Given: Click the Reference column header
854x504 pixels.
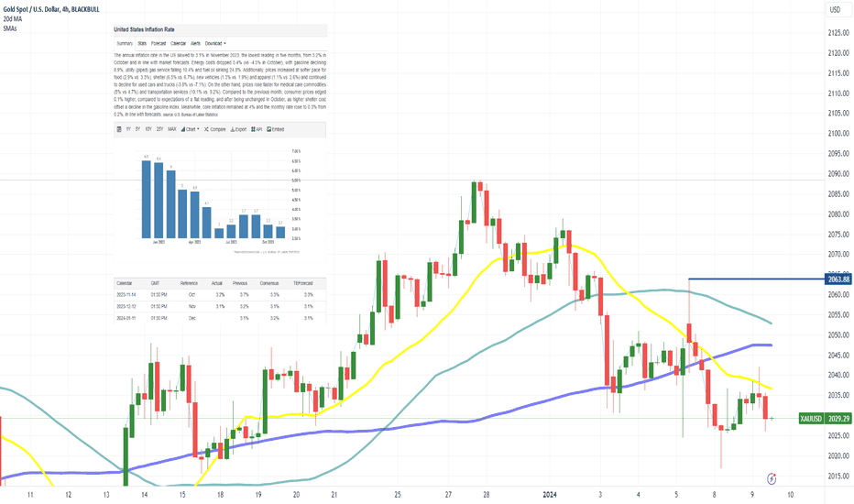Looking at the screenshot, I should click(189, 283).
